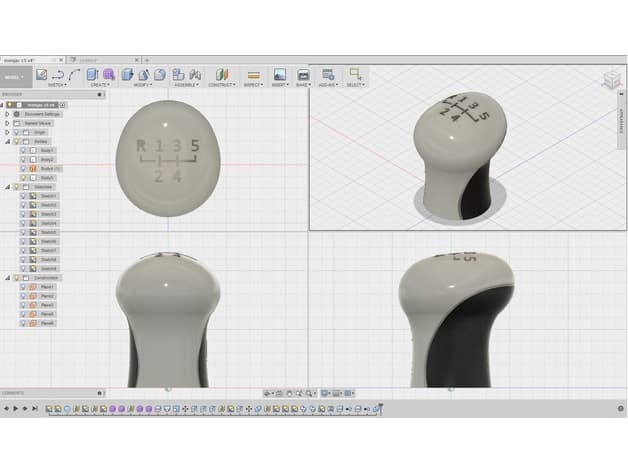628x472 pixels.
Task: Select Plane2 in the browser tree
Action: pos(47,296)
